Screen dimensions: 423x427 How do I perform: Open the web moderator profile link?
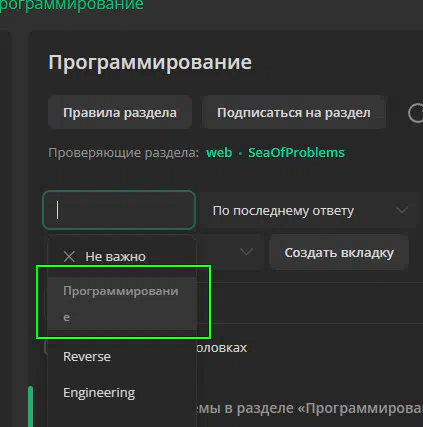pos(219,153)
